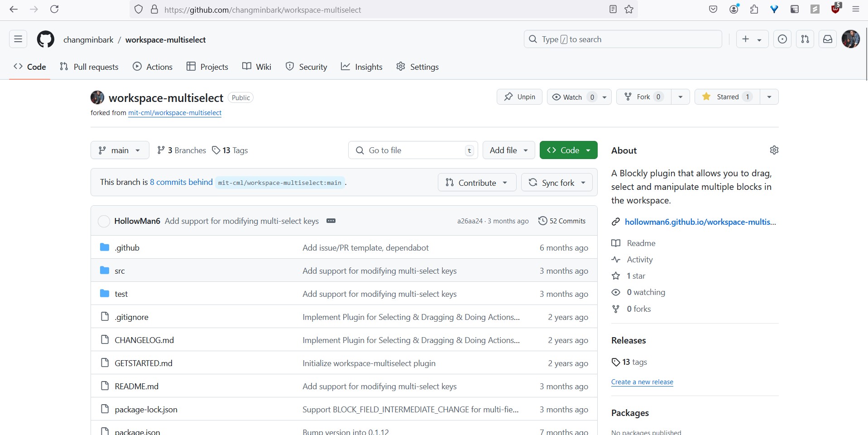Focus the Type / to search box
Screen dimensions: 868x435
[x=623, y=39]
